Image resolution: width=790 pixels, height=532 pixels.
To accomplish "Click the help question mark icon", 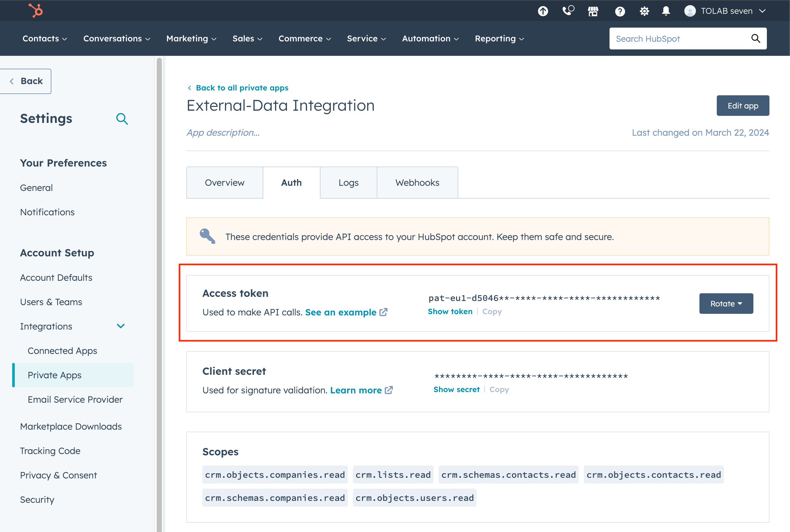I will [620, 11].
